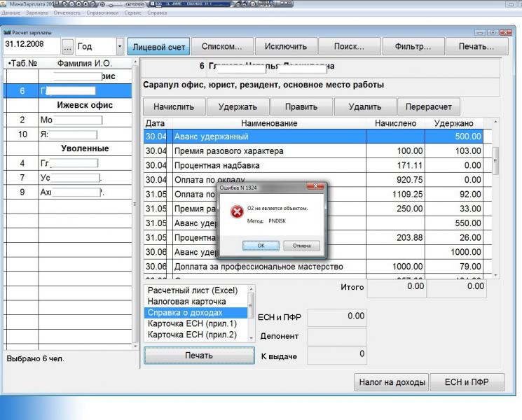
Task: Toggle the Лицевой счет view button
Action: 158,47
